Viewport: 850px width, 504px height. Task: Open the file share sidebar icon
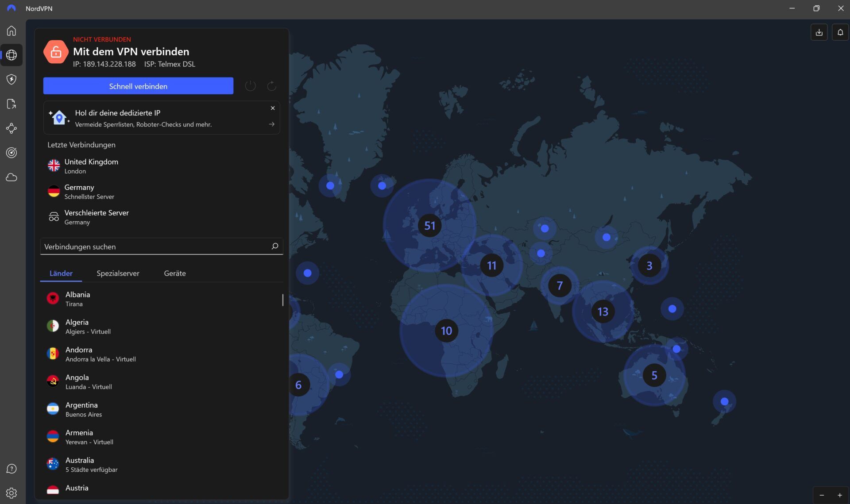12,104
